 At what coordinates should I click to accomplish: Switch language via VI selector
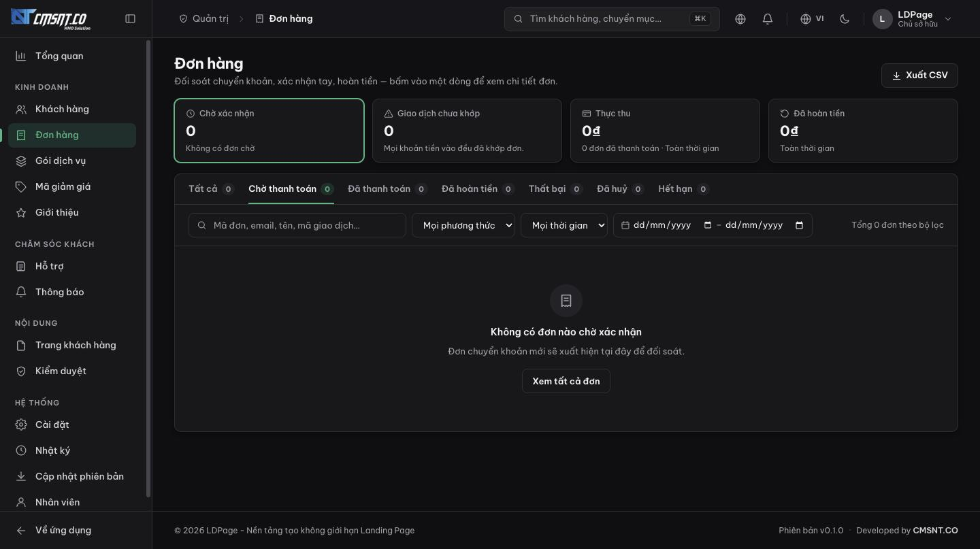coord(812,19)
